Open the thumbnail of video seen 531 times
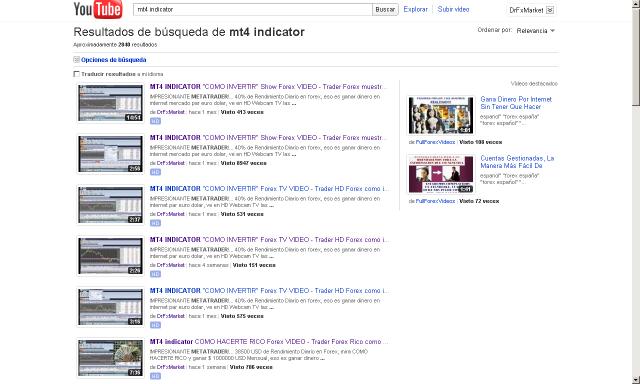Viewport: 640px width, 384px height. pyautogui.click(x=110, y=205)
